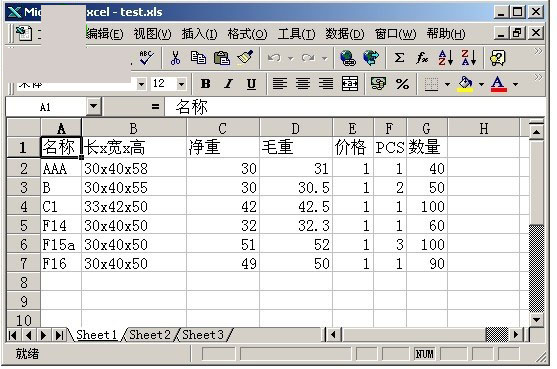Screen dimensions: 557x369
Task: Undo the last action
Action: click(274, 58)
